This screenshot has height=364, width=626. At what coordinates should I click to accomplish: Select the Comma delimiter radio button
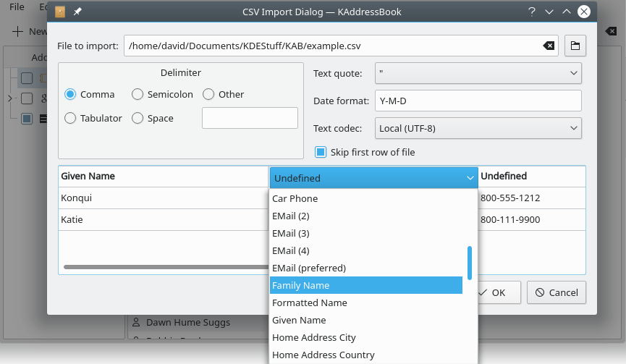[70, 94]
